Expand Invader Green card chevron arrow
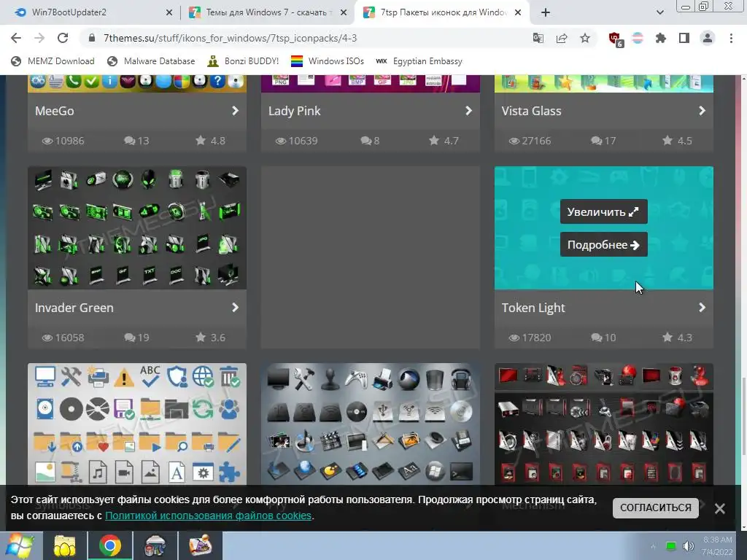The image size is (747, 560). (235, 307)
